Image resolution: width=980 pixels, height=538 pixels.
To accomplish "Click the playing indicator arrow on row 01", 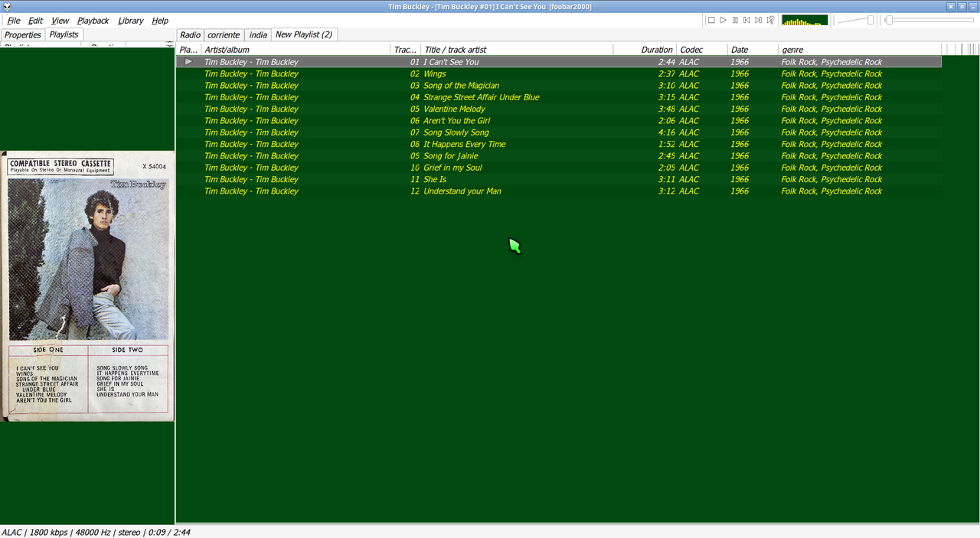I will 188,62.
